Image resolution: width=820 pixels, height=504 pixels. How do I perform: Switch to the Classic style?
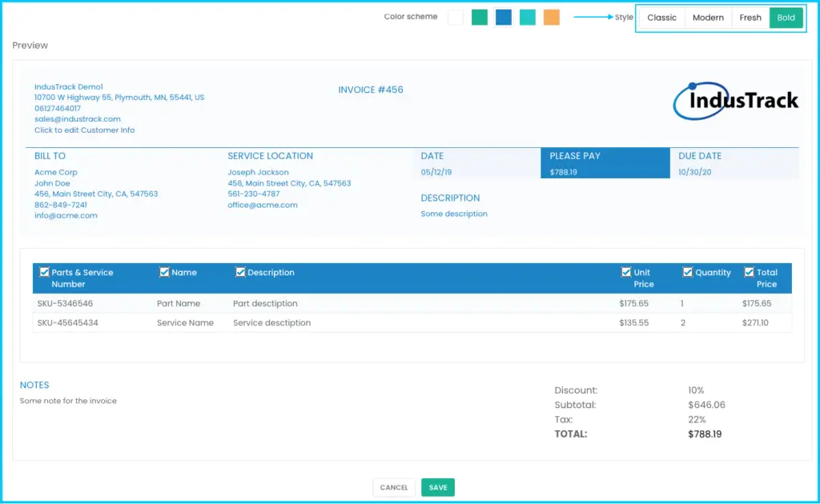click(x=661, y=18)
